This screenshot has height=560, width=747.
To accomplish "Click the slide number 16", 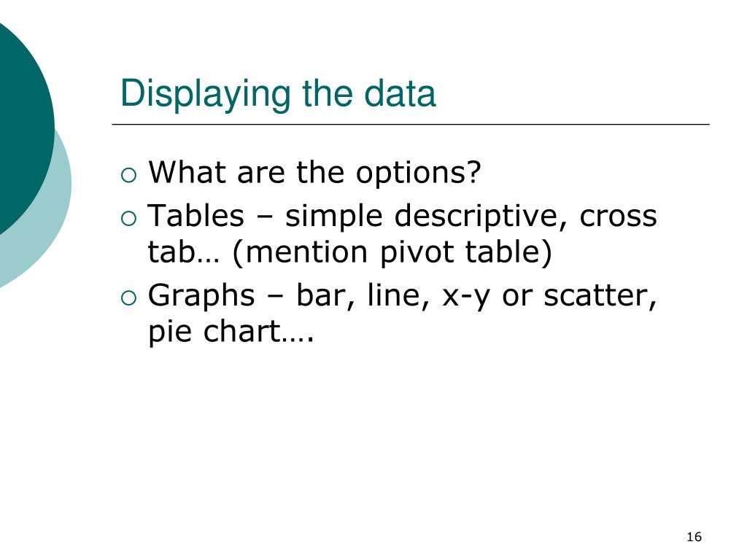I will [694, 537].
